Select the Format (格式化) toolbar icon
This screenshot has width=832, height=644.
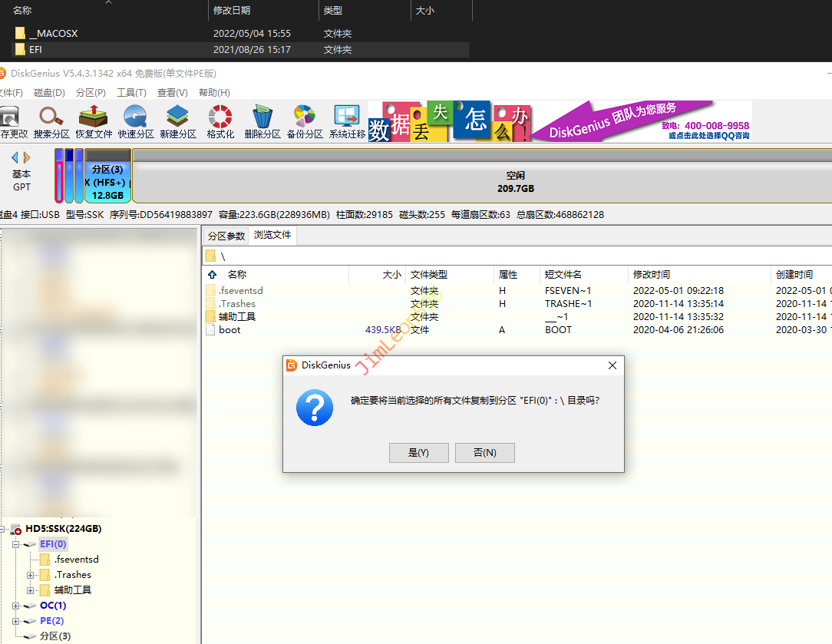[x=220, y=121]
